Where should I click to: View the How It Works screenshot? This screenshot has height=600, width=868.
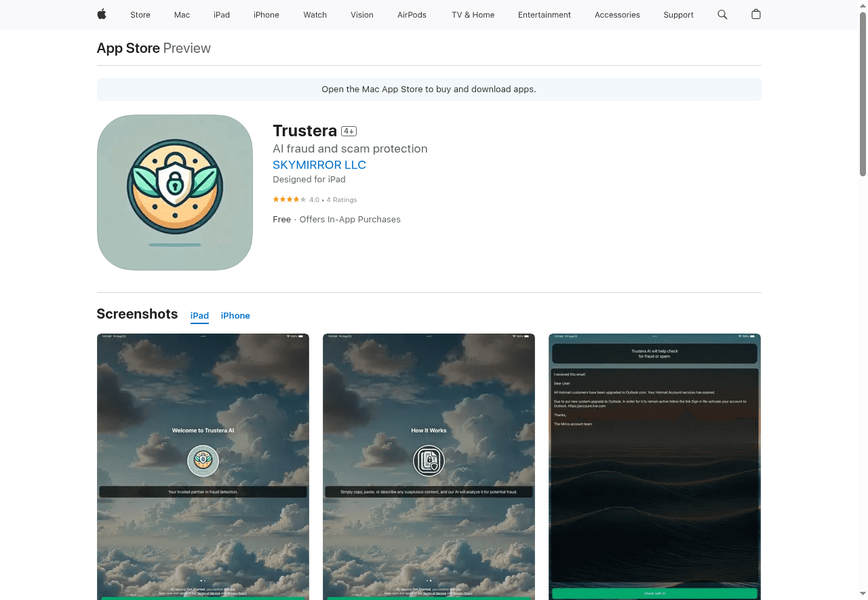[x=429, y=466]
